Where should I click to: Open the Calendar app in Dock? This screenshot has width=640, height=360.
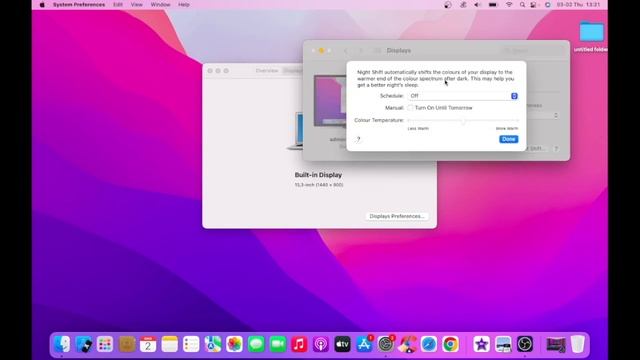point(148,344)
